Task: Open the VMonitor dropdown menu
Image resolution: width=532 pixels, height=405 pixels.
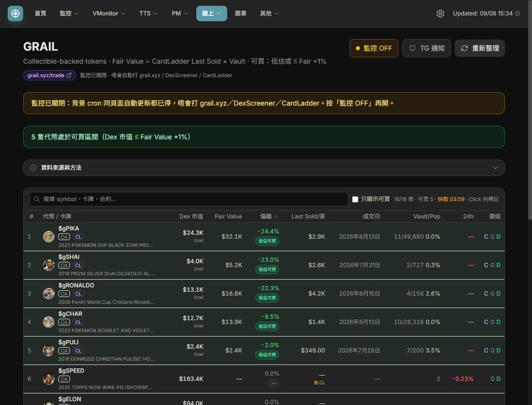Action: (109, 13)
